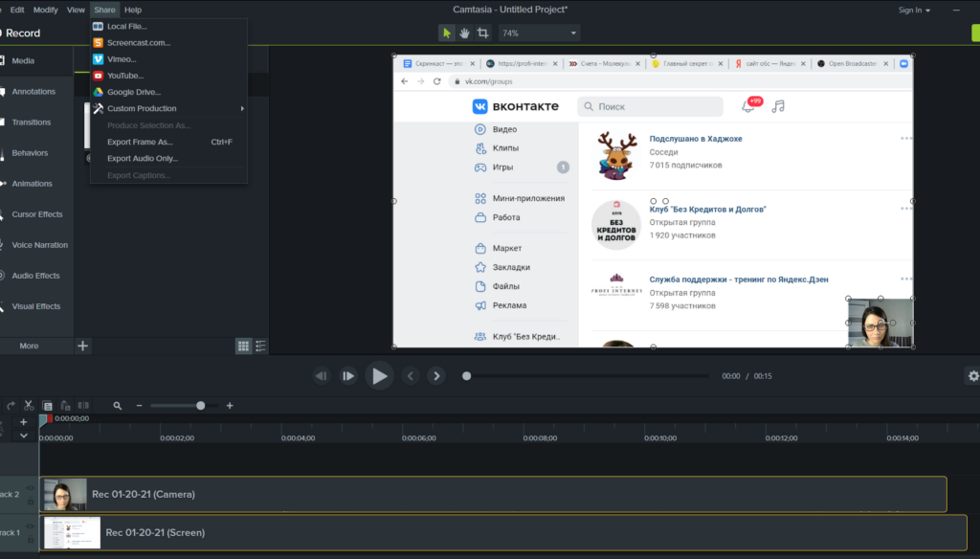This screenshot has width=980, height=559.
Task: Lock Track 1 using its lock icon
Action: [x=30, y=539]
